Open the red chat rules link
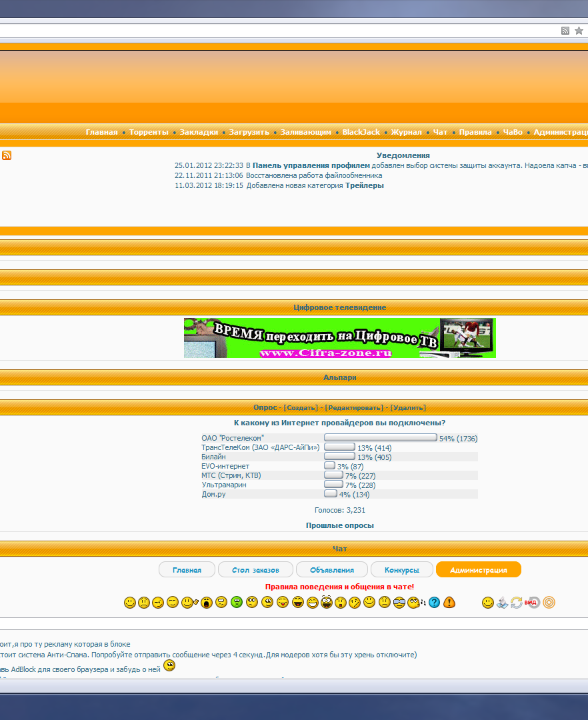588x720 pixels. 339,587
